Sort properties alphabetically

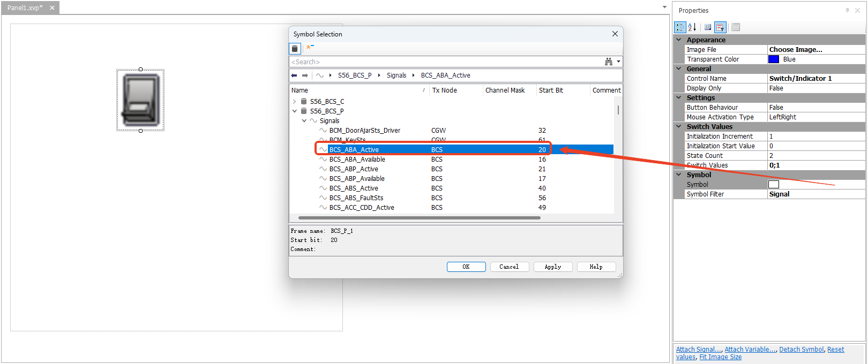[692, 27]
